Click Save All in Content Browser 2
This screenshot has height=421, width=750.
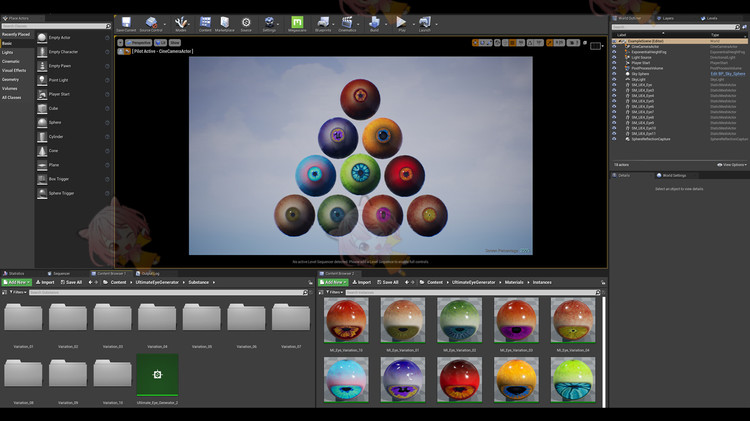[388, 282]
